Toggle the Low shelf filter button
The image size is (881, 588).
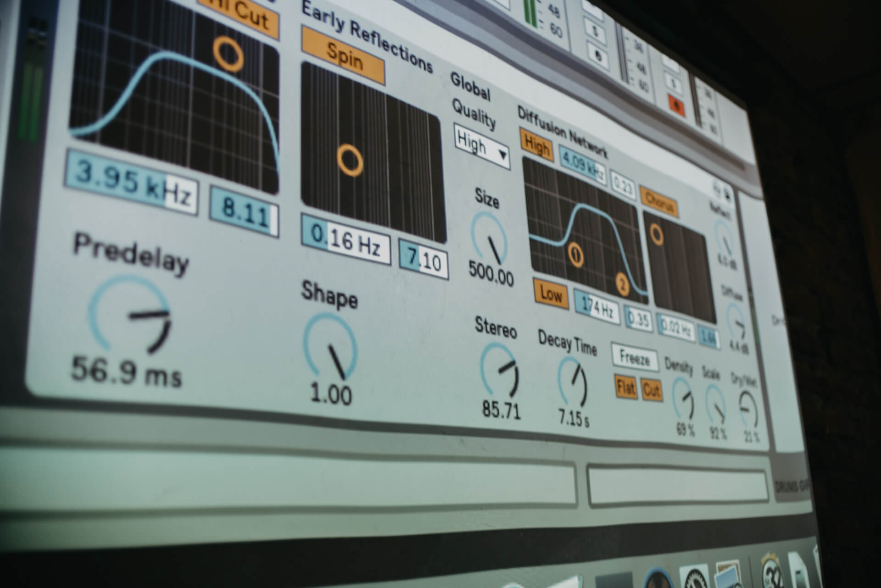[551, 293]
